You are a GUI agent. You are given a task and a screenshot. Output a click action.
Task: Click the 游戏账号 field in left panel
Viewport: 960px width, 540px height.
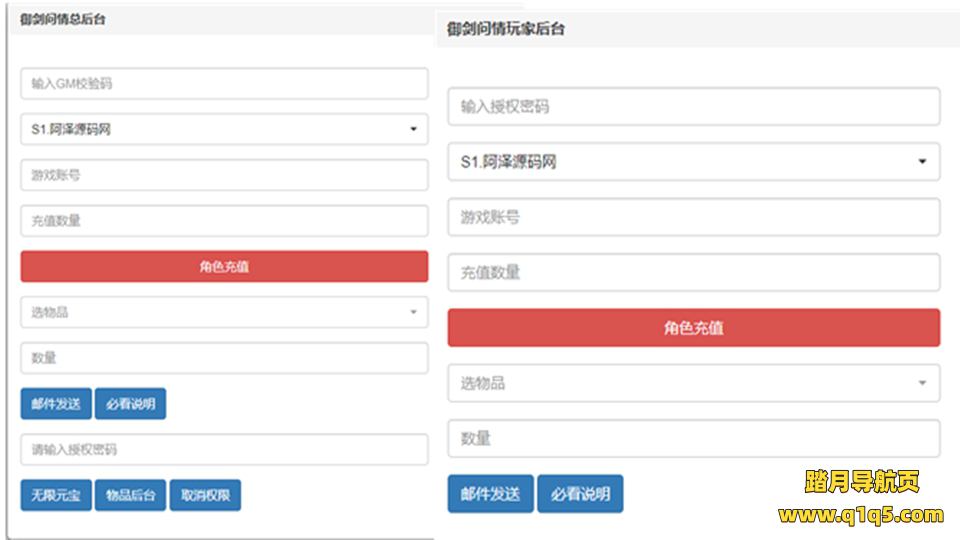coord(224,175)
